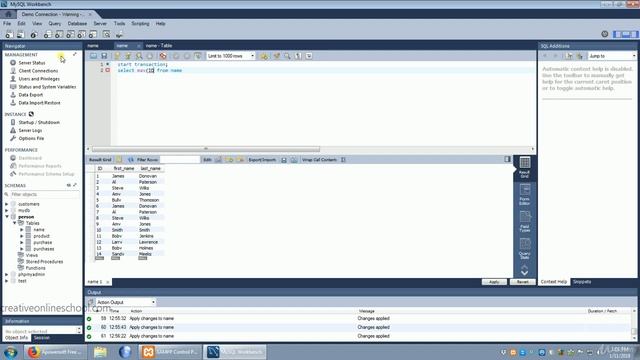This screenshot has width=640, height=360.
Task: Create new view toolbar icon
Action: (x=70, y=35)
